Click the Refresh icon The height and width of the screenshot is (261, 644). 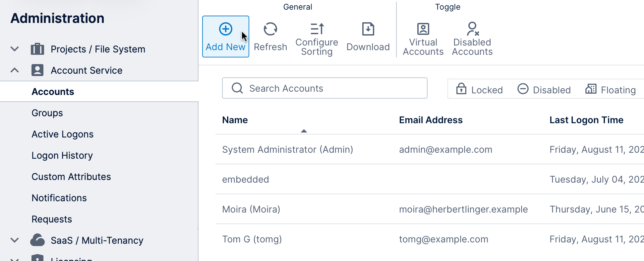[270, 30]
